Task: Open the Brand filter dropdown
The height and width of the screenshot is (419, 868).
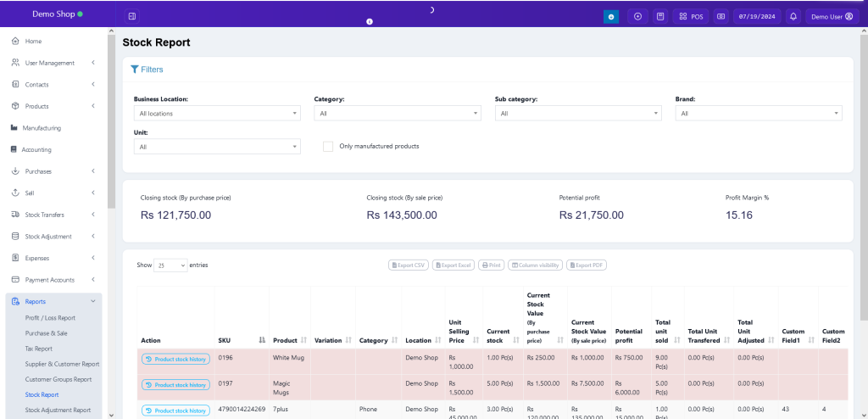Action: [x=758, y=113]
